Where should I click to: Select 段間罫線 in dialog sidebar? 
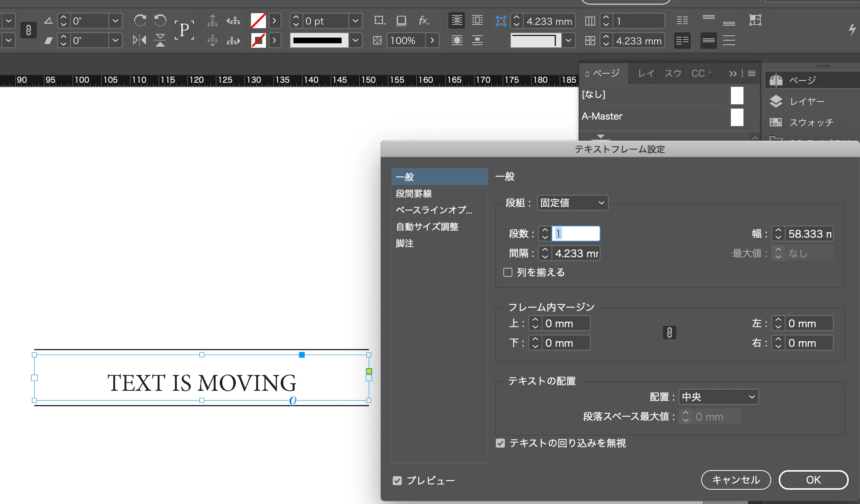point(414,194)
